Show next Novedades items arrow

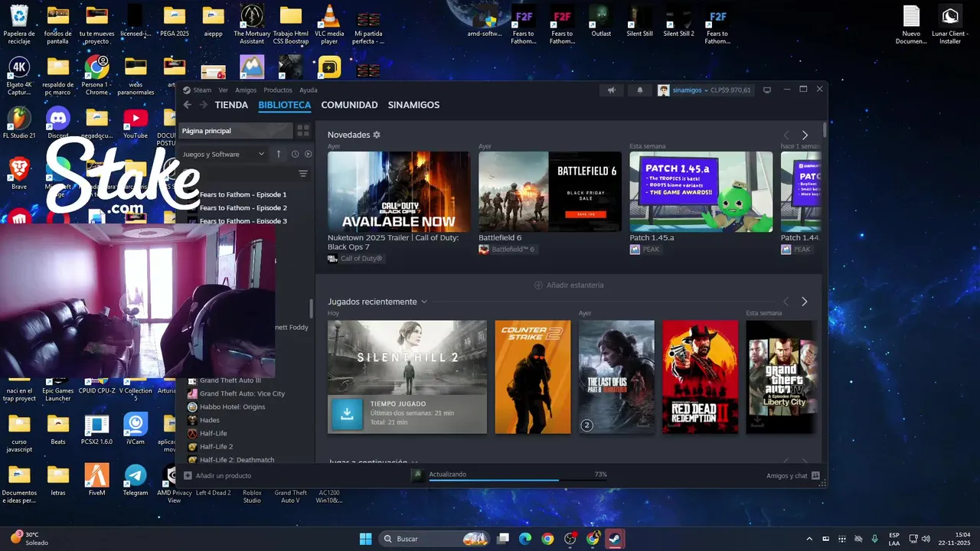pyautogui.click(x=805, y=135)
